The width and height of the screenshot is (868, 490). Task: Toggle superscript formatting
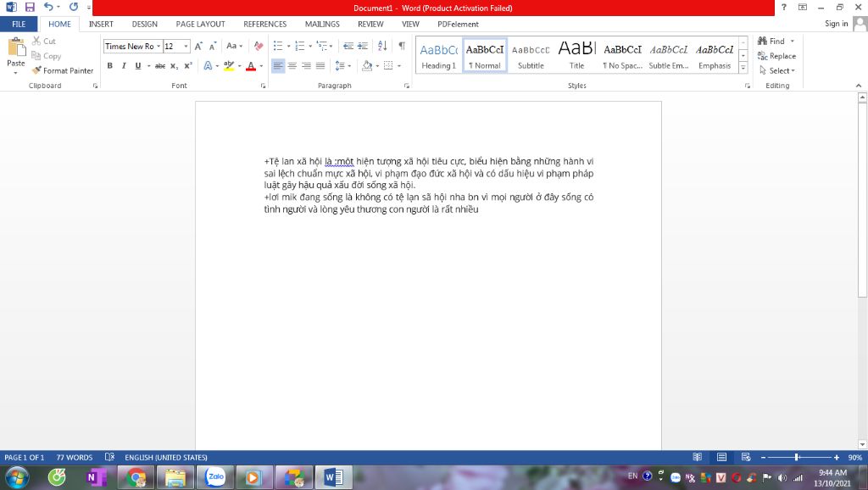click(x=188, y=65)
